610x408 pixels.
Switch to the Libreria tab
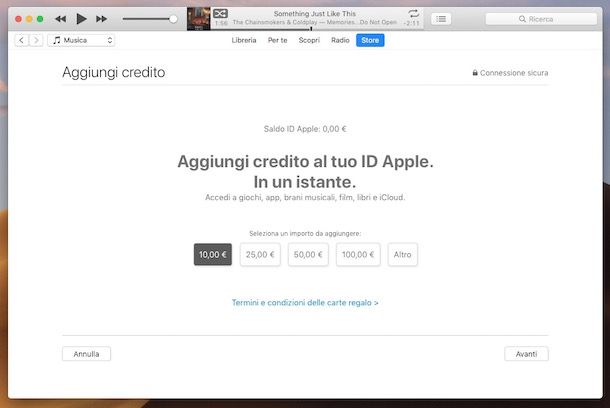244,40
